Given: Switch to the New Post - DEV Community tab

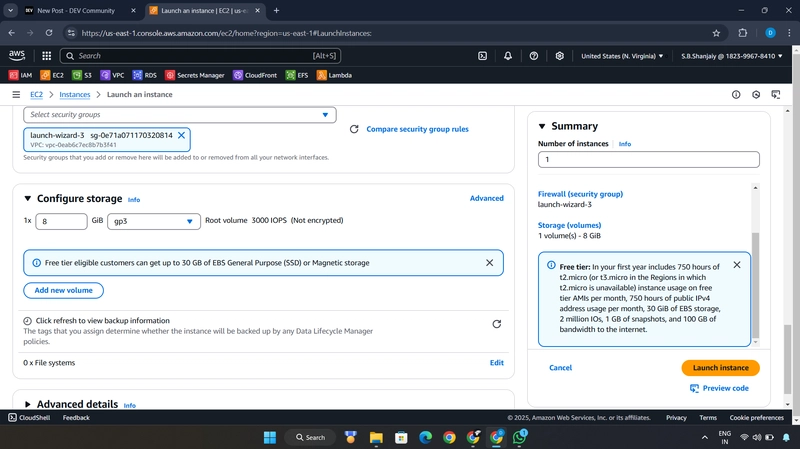Looking at the screenshot, I should click(x=81, y=10).
